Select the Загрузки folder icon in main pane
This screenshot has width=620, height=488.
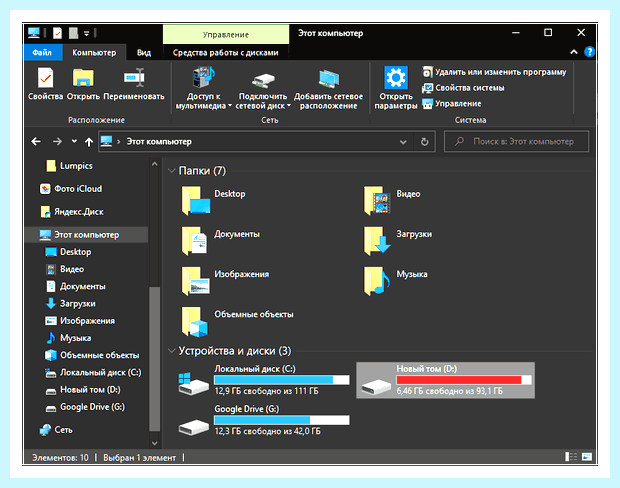pos(377,241)
